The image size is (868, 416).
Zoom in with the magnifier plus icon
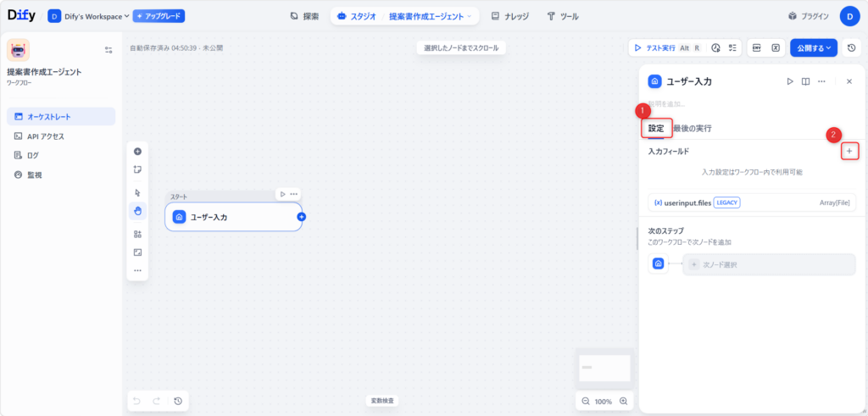624,401
